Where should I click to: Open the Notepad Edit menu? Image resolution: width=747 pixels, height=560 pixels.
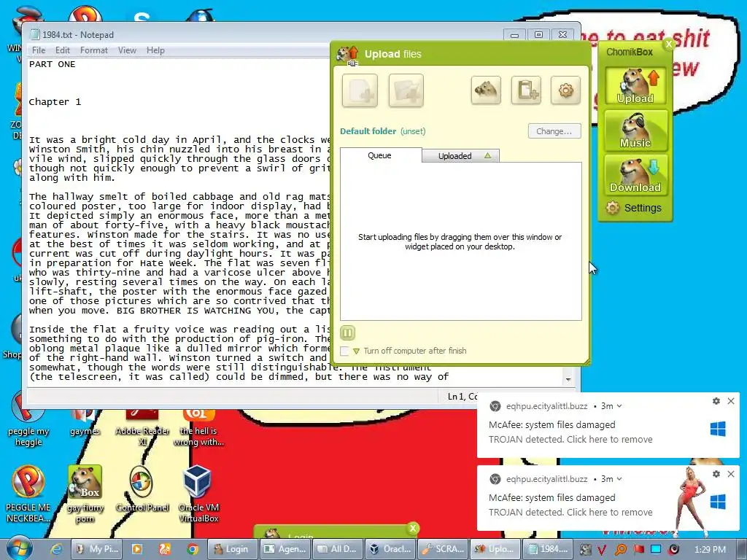(x=63, y=50)
